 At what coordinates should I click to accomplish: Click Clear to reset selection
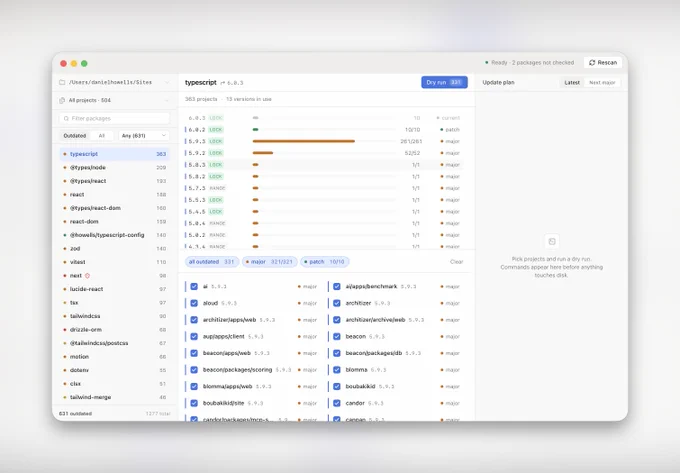[457, 262]
